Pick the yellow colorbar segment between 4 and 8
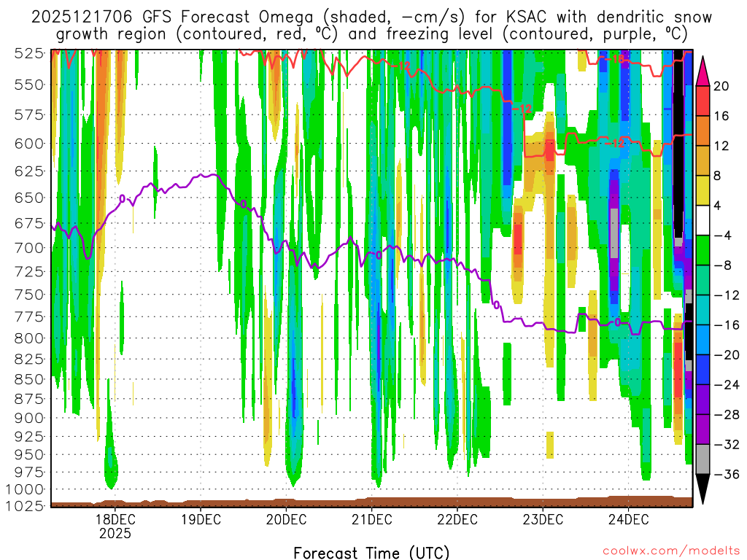The image size is (747, 560). coord(703,190)
